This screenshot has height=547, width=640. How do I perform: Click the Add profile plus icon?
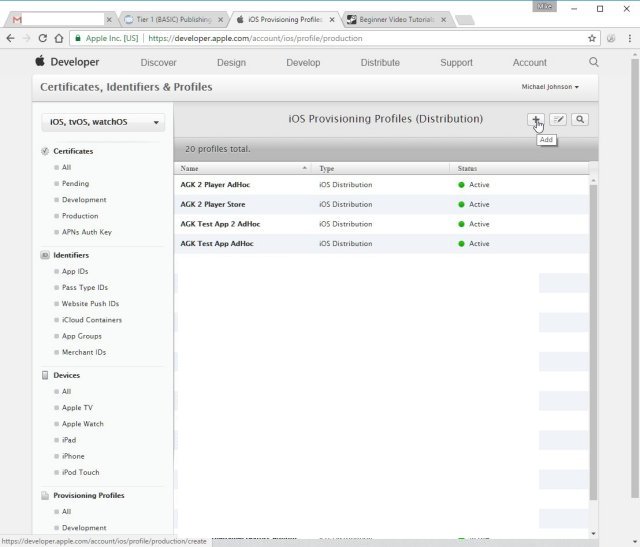(536, 119)
